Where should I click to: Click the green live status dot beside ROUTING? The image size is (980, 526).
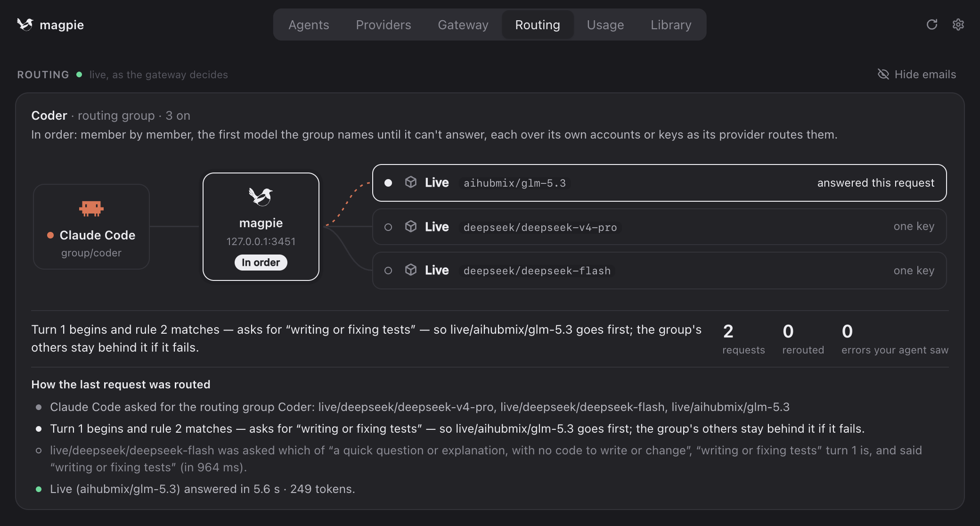click(79, 74)
